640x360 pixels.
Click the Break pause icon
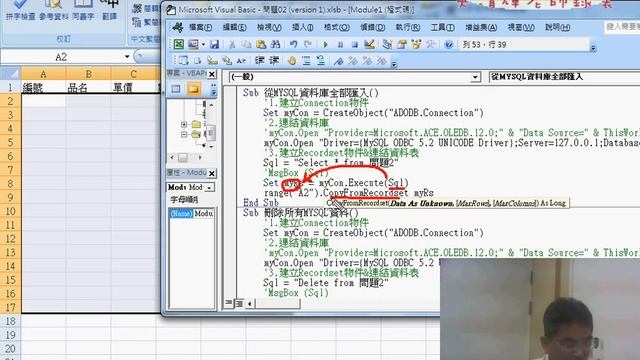[x=340, y=44]
